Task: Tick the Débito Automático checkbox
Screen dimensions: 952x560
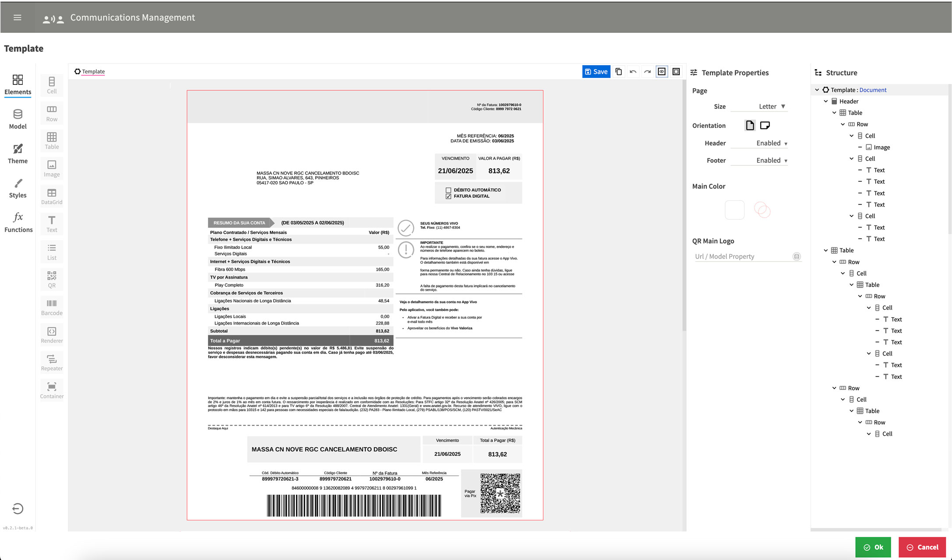Action: [448, 190]
